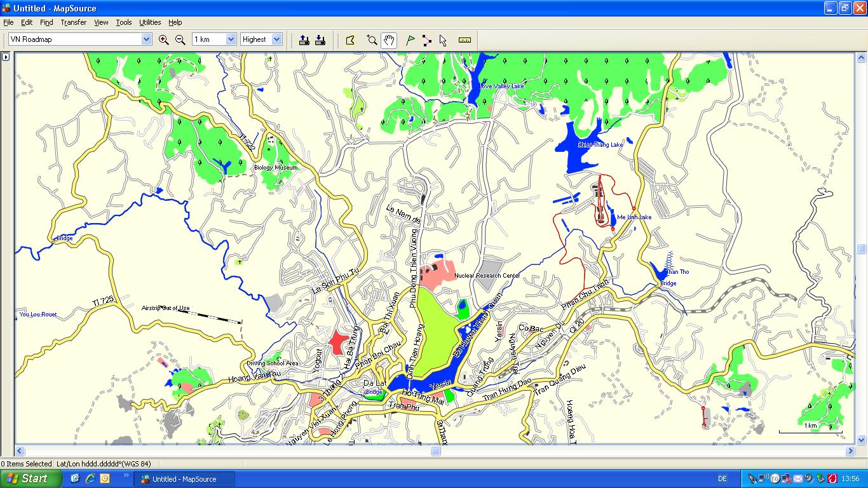
Task: Click the Da Lat city label
Action: click(375, 383)
